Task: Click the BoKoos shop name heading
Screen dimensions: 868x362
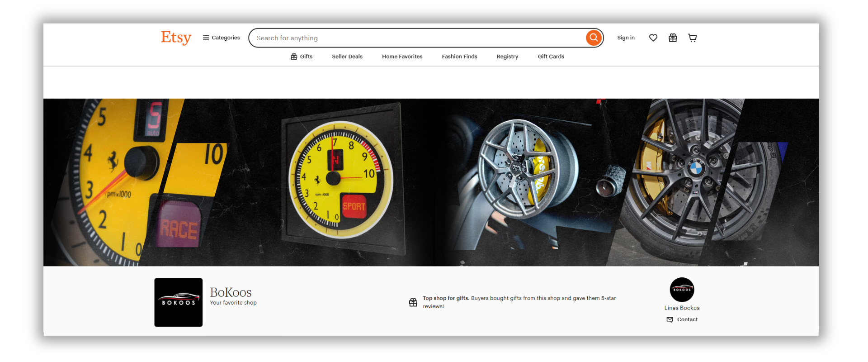Action: 231,292
